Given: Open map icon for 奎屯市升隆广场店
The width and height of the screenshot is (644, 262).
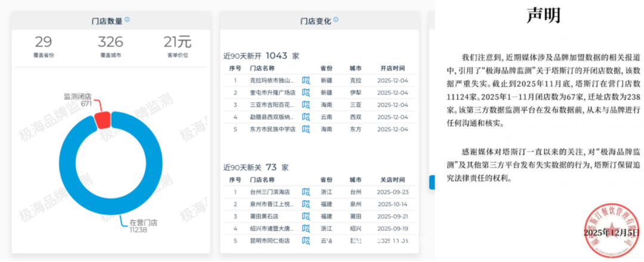Looking at the screenshot, I should (306, 93).
